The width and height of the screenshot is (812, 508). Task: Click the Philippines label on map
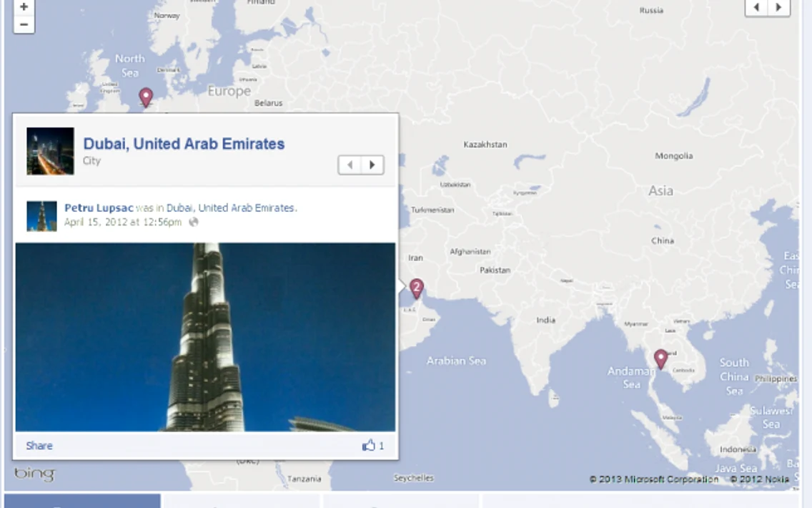pyautogui.click(x=776, y=379)
